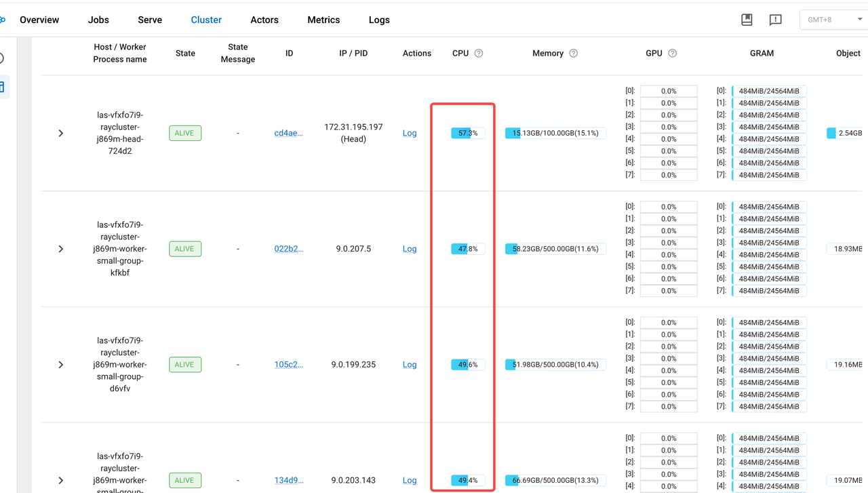Open the Log link for 9.0.207.5
Viewport: 868px width, 493px height.
coord(410,249)
